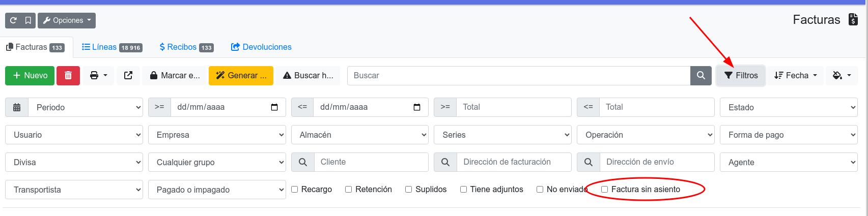
Task: Click the reload page icon
Action: [13, 20]
